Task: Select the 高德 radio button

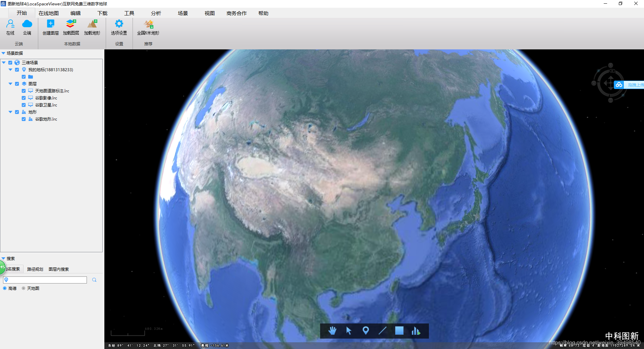Action: point(5,288)
